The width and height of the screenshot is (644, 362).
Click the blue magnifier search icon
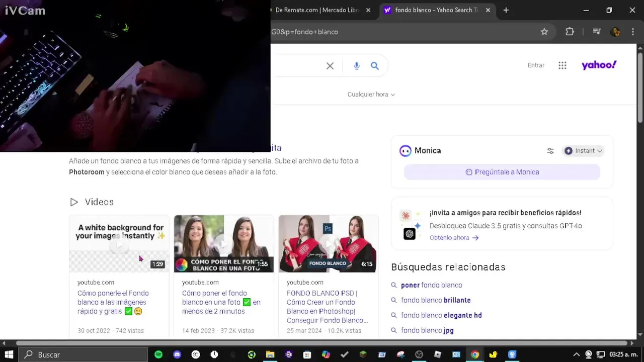click(x=375, y=66)
